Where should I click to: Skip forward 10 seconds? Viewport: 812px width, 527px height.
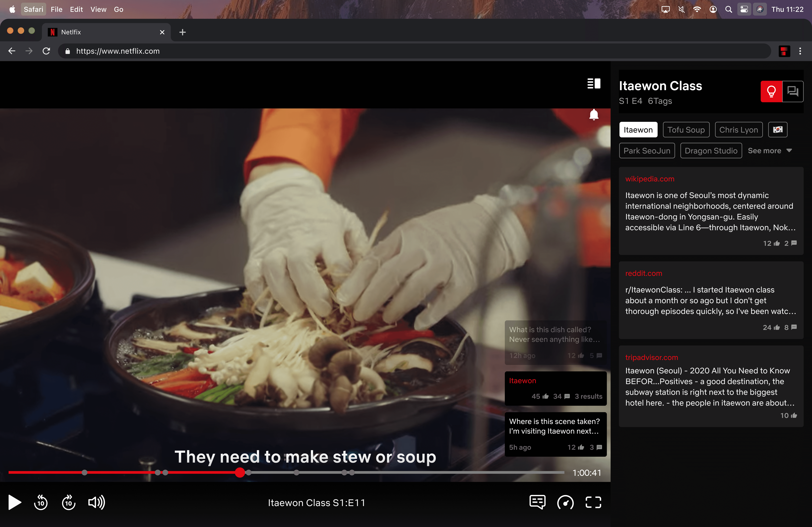[69, 502]
